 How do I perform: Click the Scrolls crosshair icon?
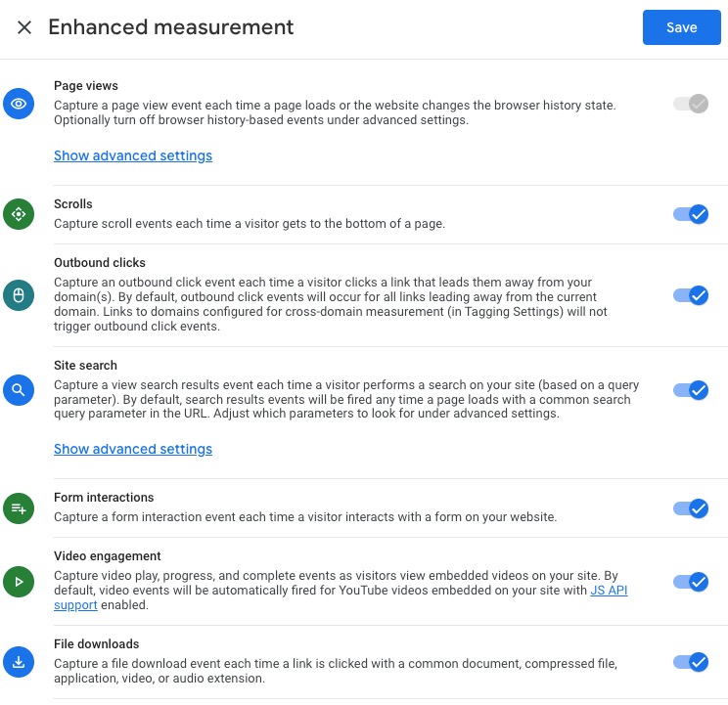tap(19, 214)
